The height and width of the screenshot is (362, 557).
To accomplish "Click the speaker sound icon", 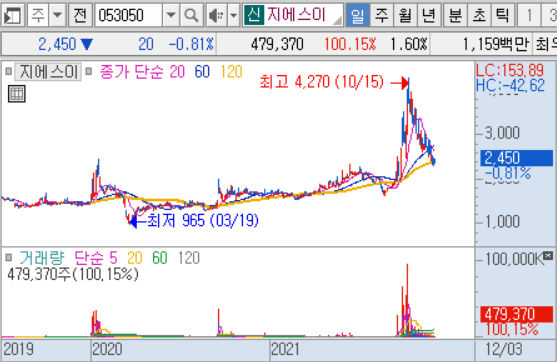I will [216, 15].
